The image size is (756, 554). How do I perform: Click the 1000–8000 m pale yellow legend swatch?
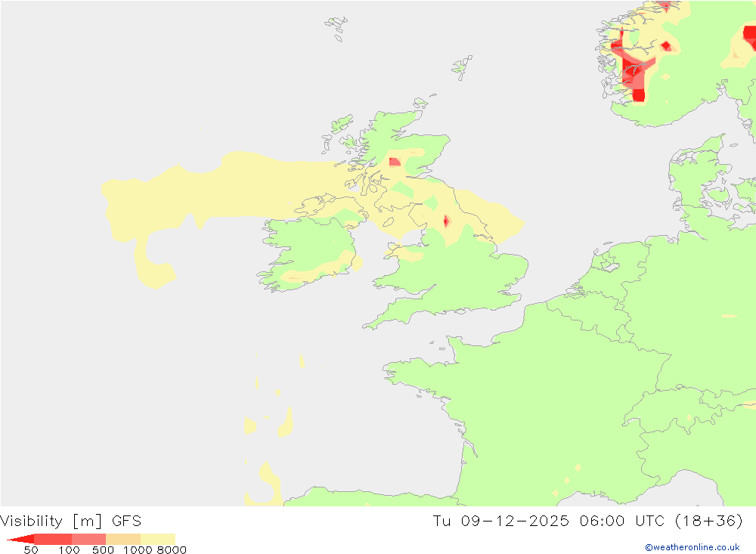coord(158,539)
